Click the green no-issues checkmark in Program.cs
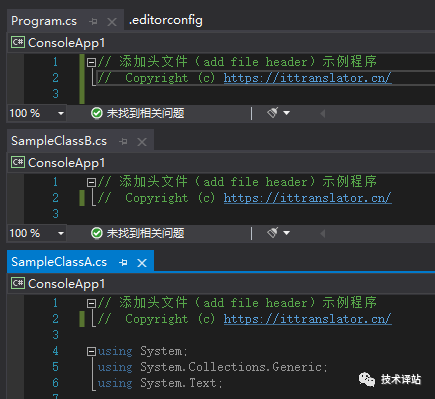Image resolution: width=435 pixels, height=399 pixels. (x=97, y=113)
